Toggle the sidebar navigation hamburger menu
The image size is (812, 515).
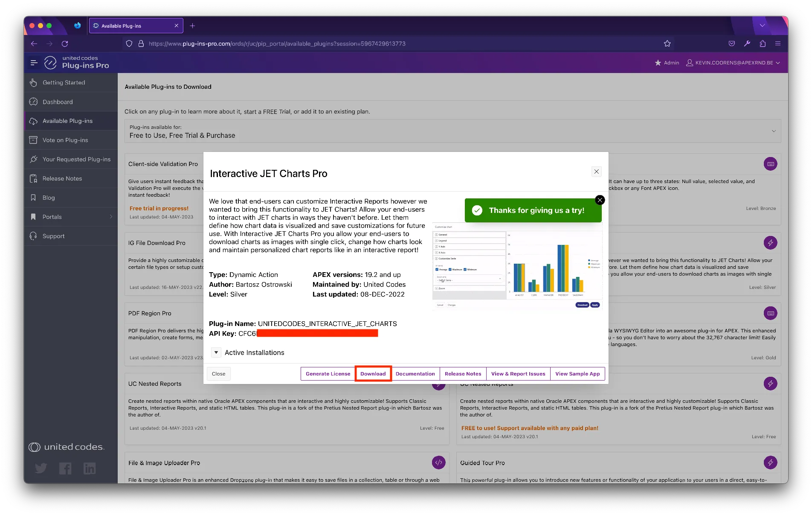(34, 63)
